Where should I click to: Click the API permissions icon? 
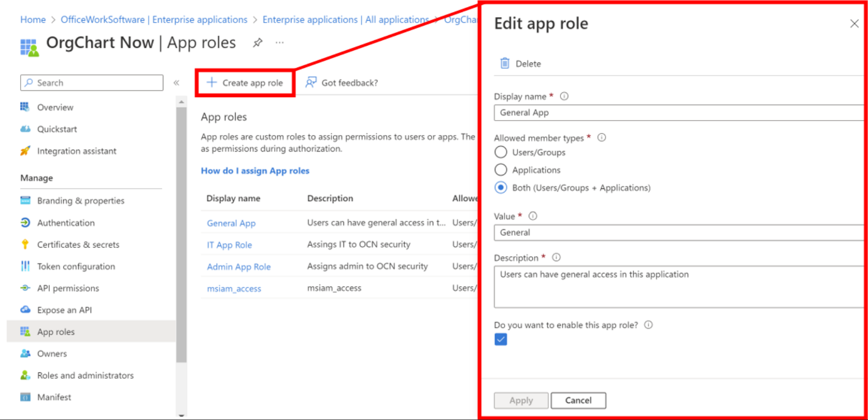25,288
